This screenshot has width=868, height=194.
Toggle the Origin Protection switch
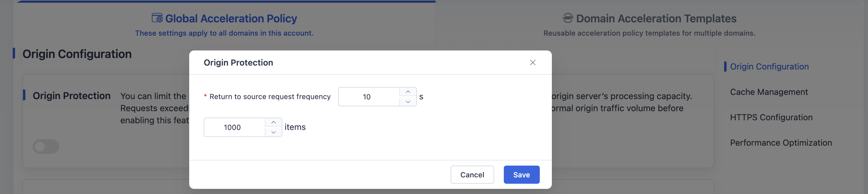[46, 147]
